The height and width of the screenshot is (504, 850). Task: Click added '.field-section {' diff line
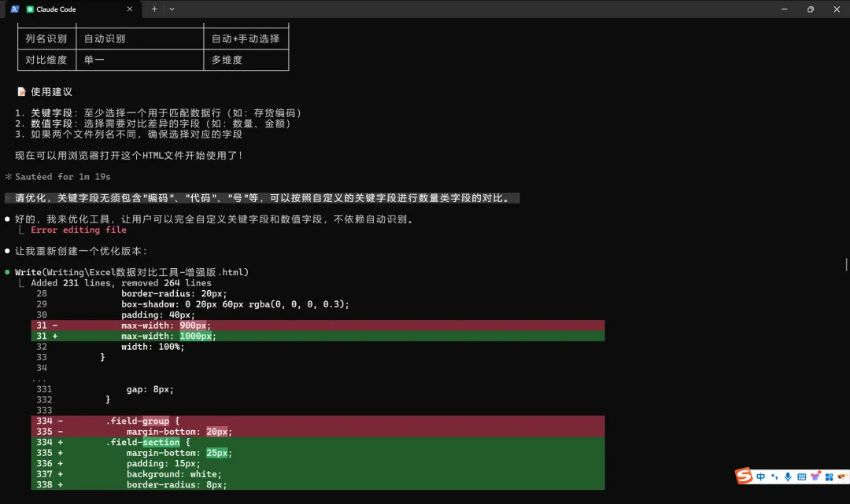[x=318, y=443]
